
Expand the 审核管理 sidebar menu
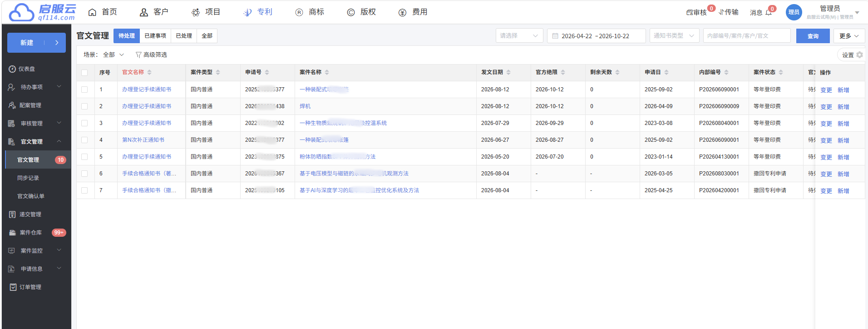[x=36, y=124]
